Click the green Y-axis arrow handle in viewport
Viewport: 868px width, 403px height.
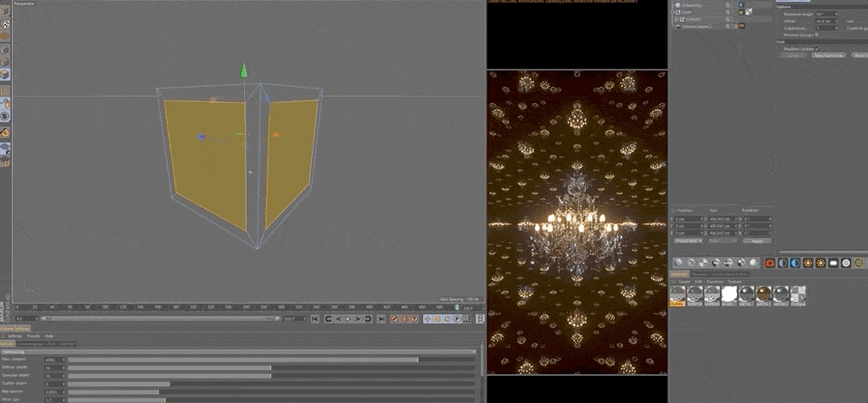(x=243, y=70)
